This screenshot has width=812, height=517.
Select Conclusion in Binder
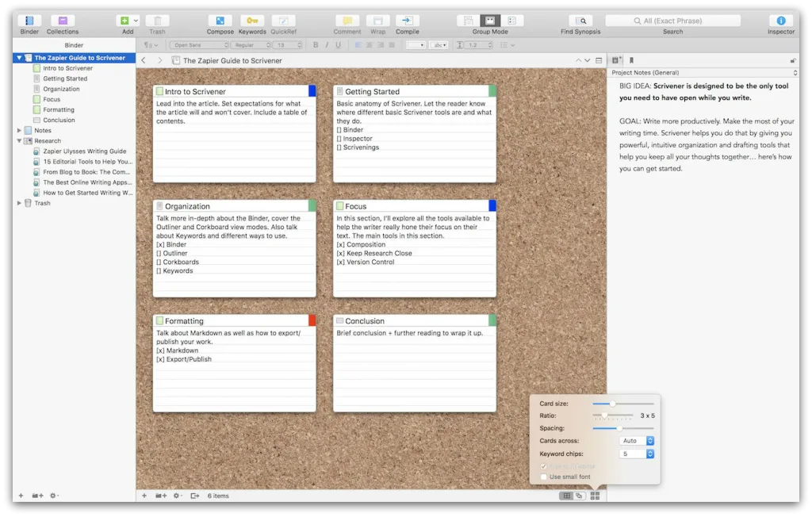point(59,120)
